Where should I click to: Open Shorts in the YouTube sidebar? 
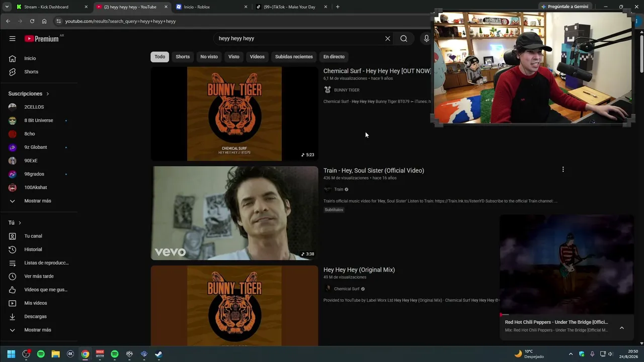pyautogui.click(x=39, y=72)
